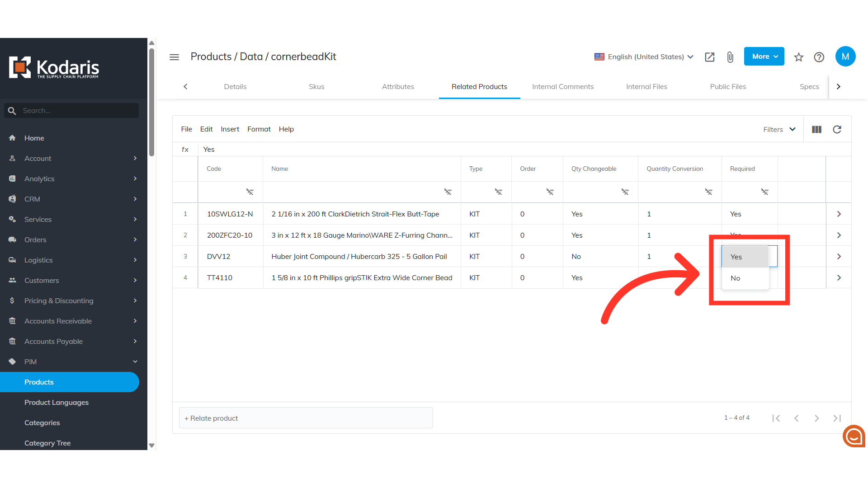This screenshot has height=488, width=868.
Task: Click the More button
Action: (x=764, y=56)
